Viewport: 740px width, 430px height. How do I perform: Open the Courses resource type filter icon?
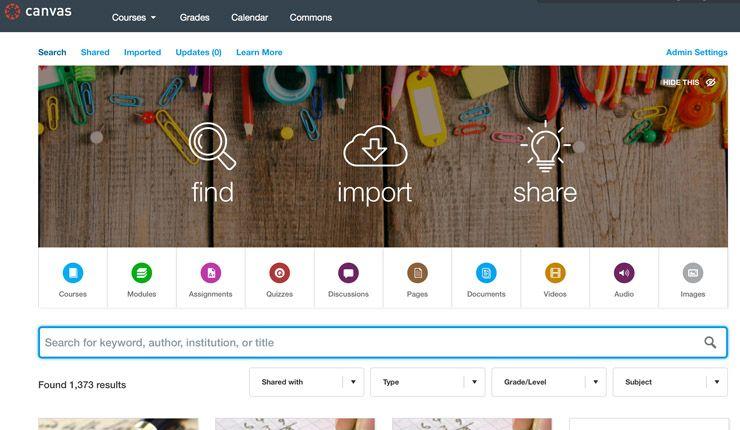click(73, 273)
